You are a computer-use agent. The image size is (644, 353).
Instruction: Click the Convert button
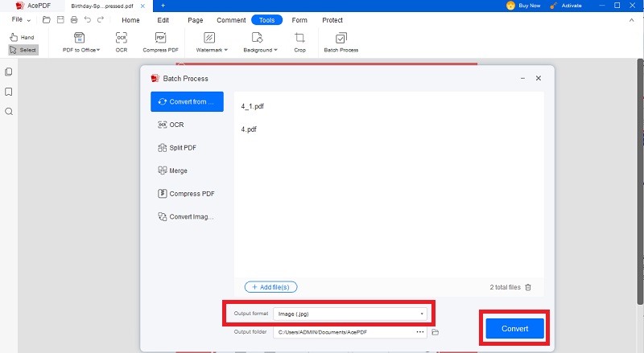514,328
